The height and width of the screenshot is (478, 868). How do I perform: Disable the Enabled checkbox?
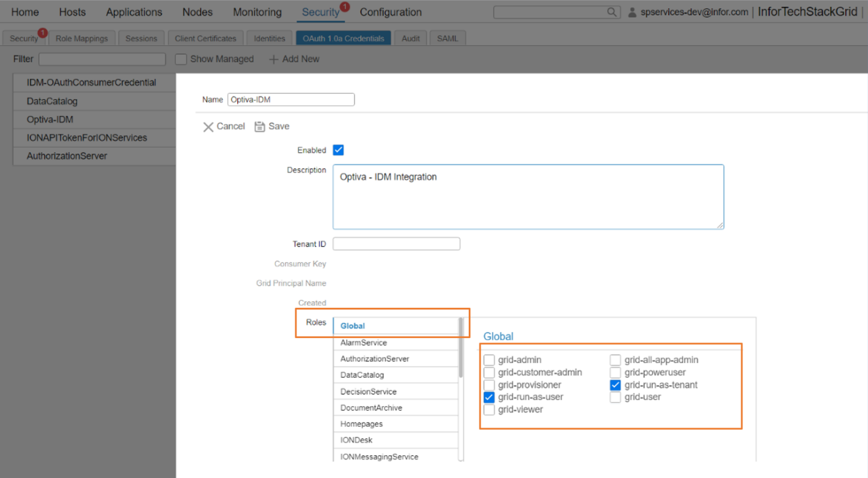point(338,149)
